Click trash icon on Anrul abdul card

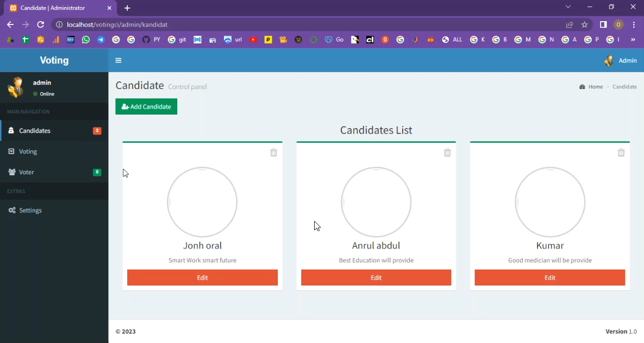tap(447, 153)
